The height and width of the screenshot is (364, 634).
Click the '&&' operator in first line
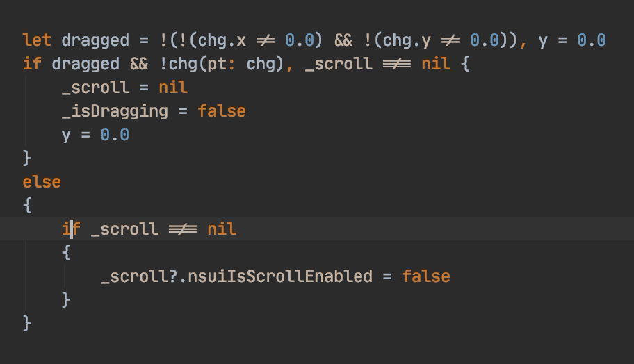pos(343,41)
